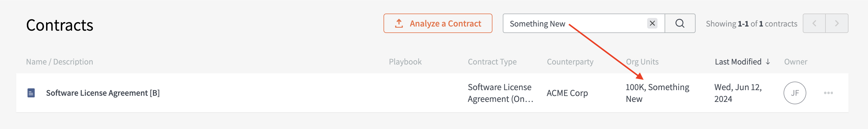This screenshot has height=129, width=868.
Task: Click the ACME Corp counterparty cell
Action: pyautogui.click(x=567, y=93)
